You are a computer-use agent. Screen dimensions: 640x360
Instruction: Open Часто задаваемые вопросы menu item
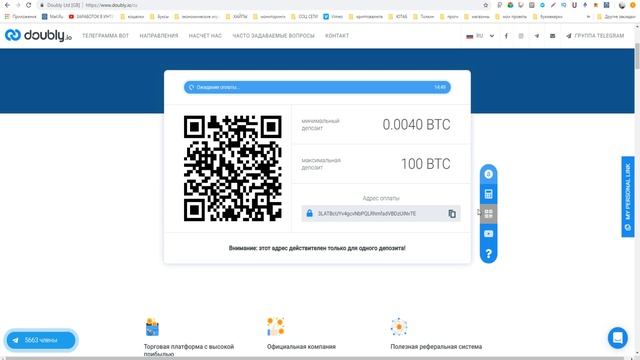tap(273, 36)
